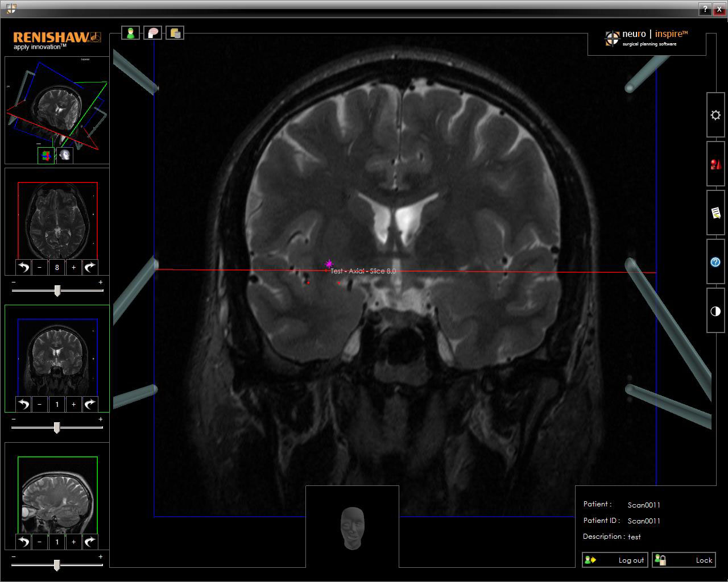Open the blue help question panel
Viewport: 728px width, 582px height.
click(715, 262)
